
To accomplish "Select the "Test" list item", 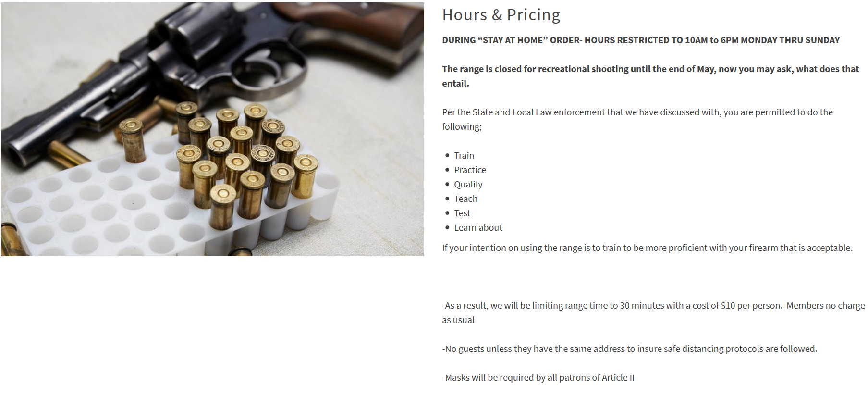I will coord(462,213).
